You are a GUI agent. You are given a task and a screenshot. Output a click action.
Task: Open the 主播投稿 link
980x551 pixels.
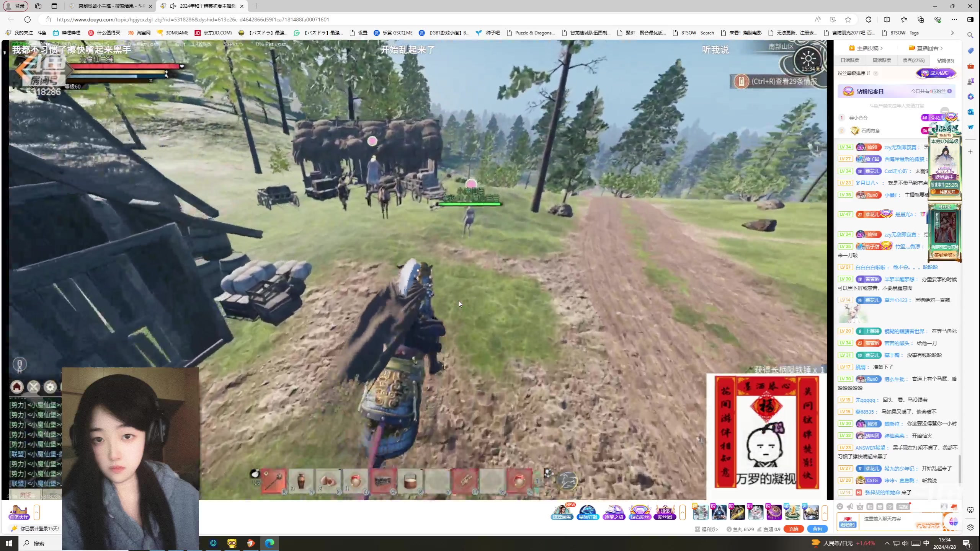pyautogui.click(x=867, y=48)
